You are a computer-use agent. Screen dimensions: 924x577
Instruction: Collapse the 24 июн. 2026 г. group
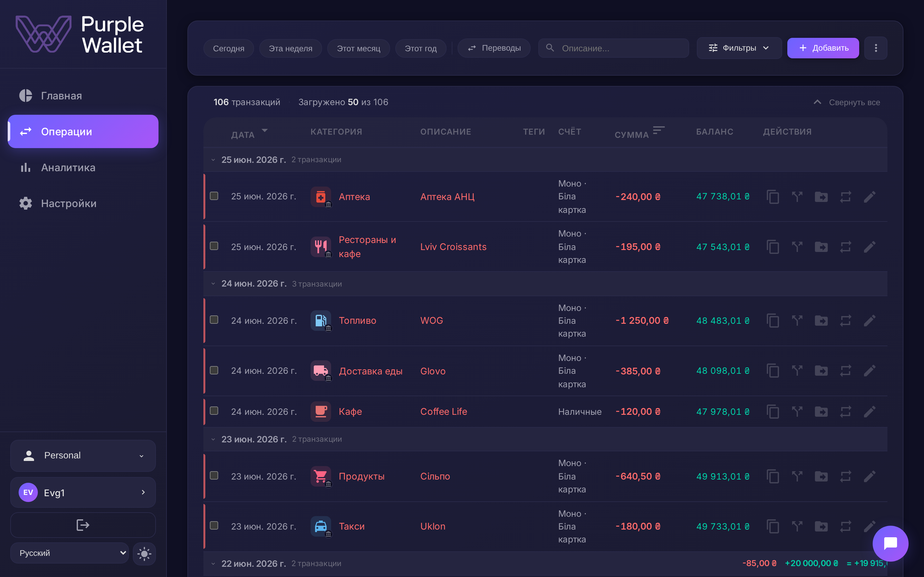point(213,284)
